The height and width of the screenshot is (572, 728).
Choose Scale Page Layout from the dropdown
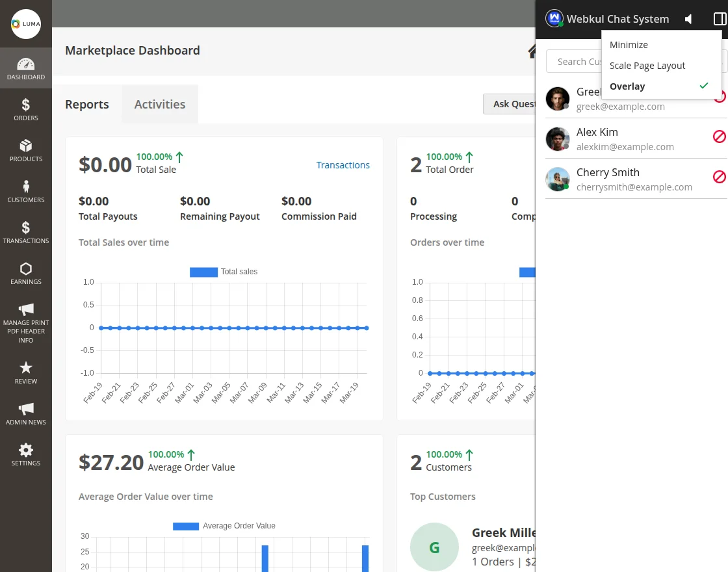click(647, 66)
